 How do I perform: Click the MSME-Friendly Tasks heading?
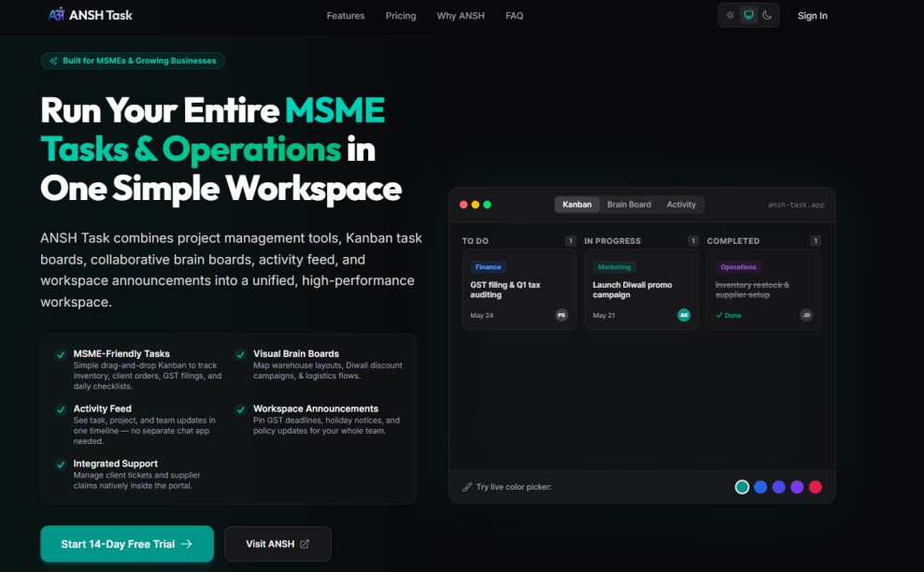pos(121,354)
